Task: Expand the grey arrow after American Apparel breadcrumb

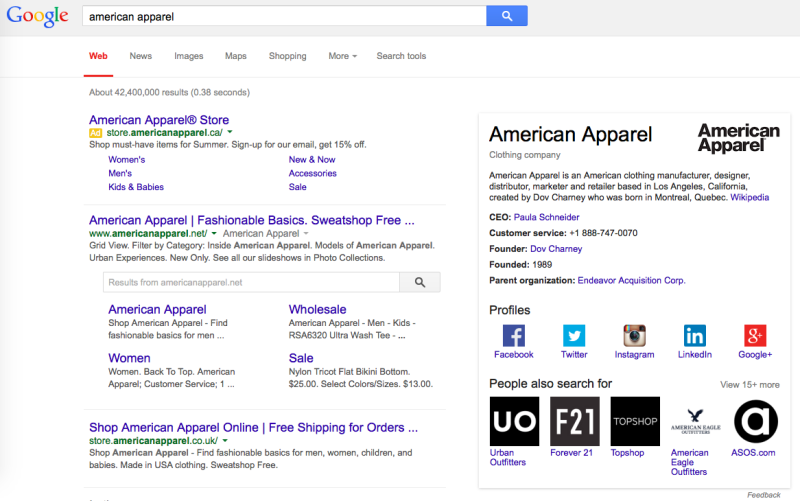Action: 306,233
